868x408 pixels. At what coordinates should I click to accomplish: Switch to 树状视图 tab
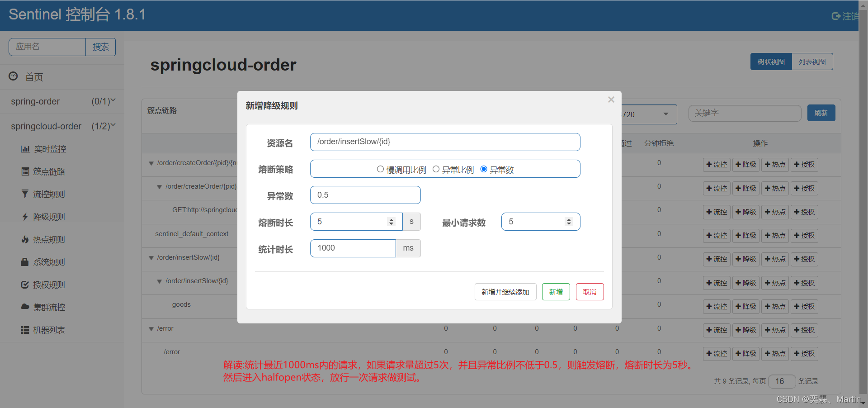[771, 62]
